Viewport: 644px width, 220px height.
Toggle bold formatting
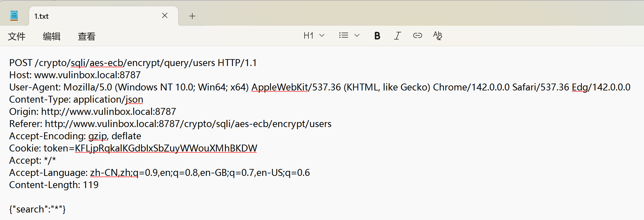[377, 35]
